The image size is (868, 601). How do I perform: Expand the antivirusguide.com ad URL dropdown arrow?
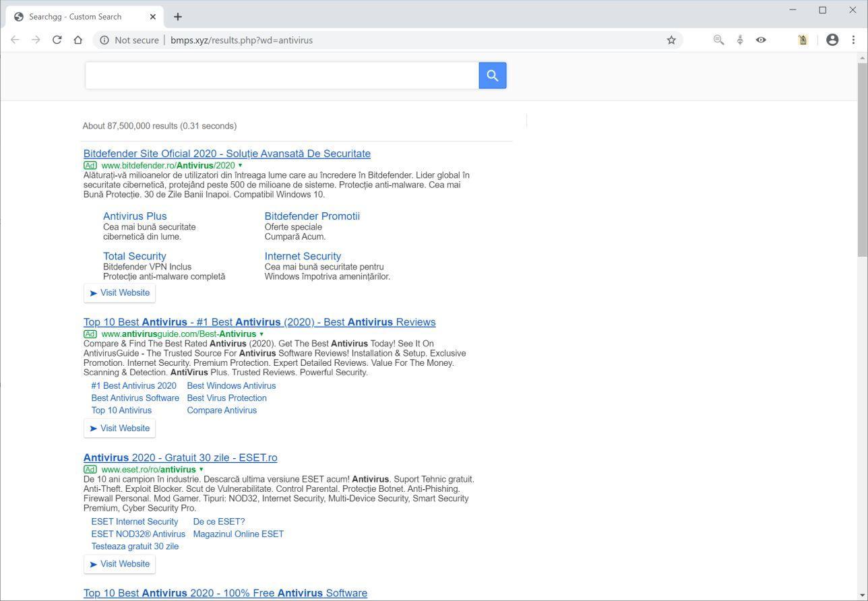pyautogui.click(x=261, y=334)
